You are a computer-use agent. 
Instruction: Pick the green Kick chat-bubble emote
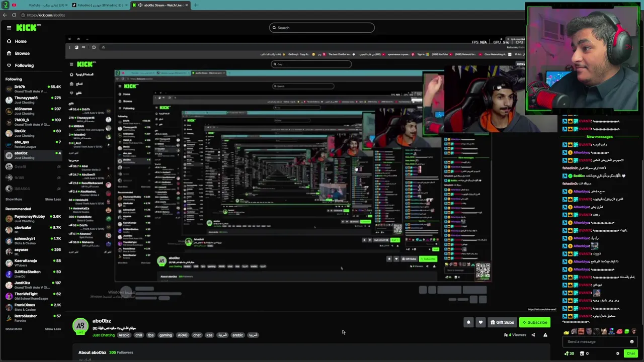(626, 331)
